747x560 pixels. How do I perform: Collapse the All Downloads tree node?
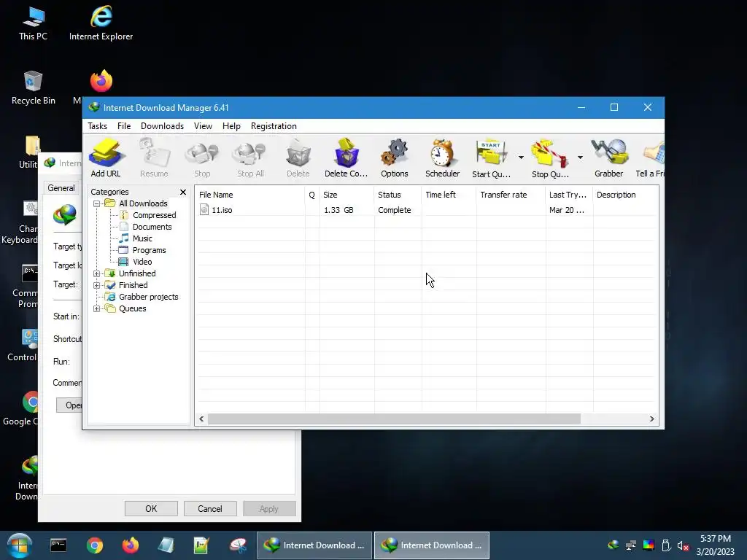pos(97,204)
